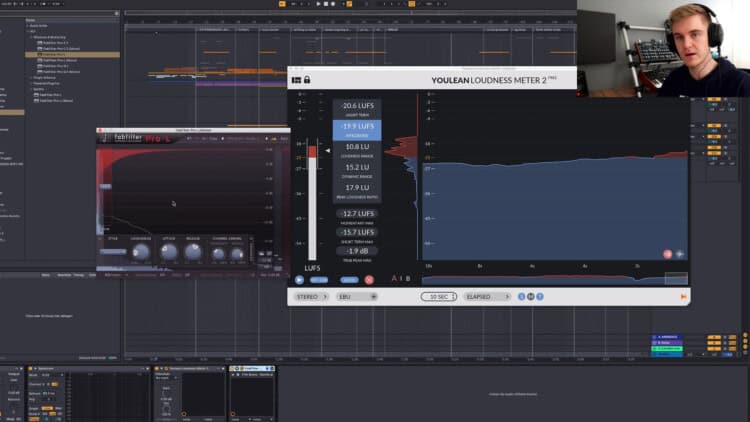The height and width of the screenshot is (422, 750).
Task: Click Help in FabFilter Pro-L header
Action: (284, 139)
